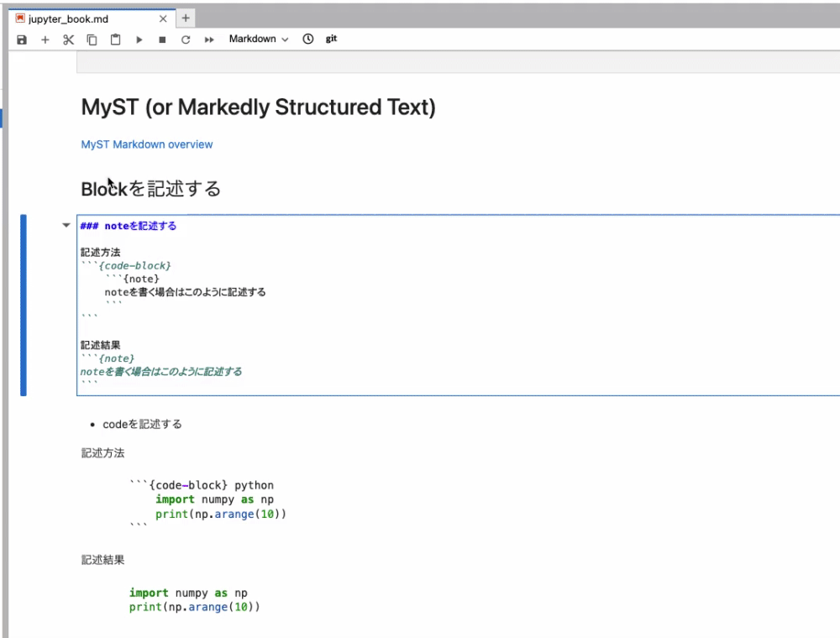The image size is (840, 638).
Task: Copy the selected cell
Action: (92, 39)
